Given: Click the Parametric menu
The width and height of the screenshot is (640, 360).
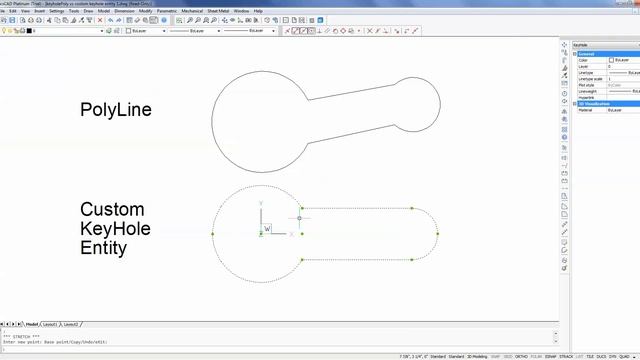Looking at the screenshot, I should [x=167, y=11].
